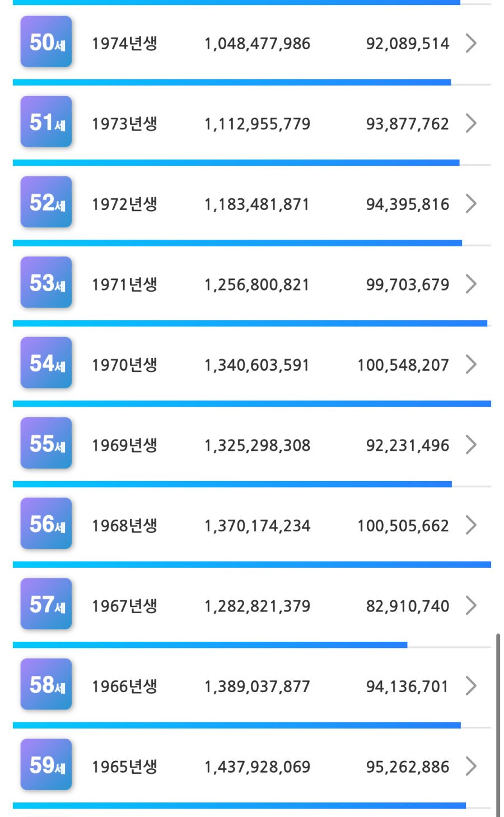Open the 1971년생 birth year label
Image resolution: width=504 pixels, height=817 pixels.
pos(124,284)
